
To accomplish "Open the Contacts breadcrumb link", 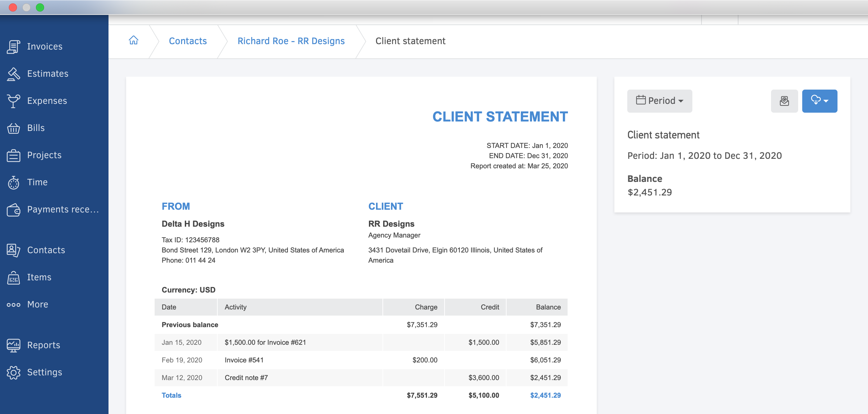I will (187, 40).
